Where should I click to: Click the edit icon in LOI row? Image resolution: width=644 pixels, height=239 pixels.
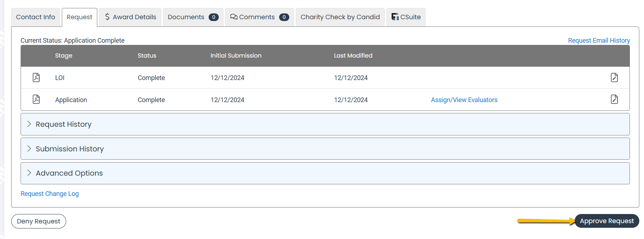pyautogui.click(x=614, y=77)
